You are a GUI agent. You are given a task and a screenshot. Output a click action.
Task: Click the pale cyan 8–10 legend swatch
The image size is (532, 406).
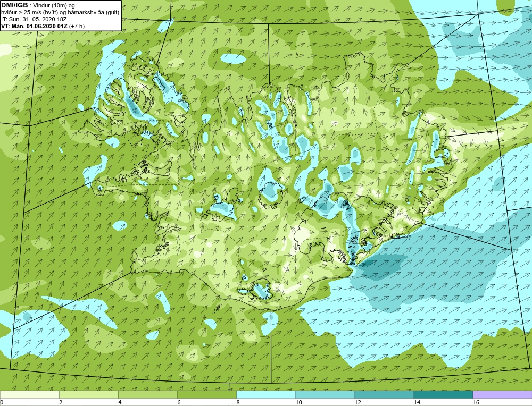pyautogui.click(x=265, y=394)
